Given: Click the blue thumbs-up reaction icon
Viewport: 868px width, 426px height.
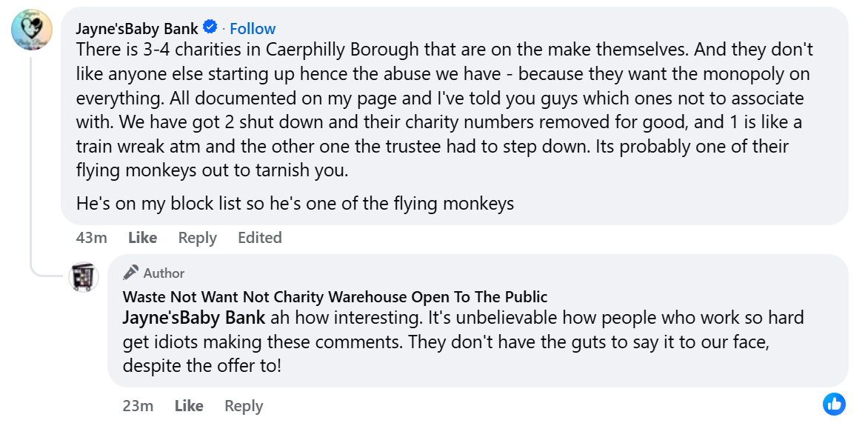Looking at the screenshot, I should pyautogui.click(x=834, y=404).
